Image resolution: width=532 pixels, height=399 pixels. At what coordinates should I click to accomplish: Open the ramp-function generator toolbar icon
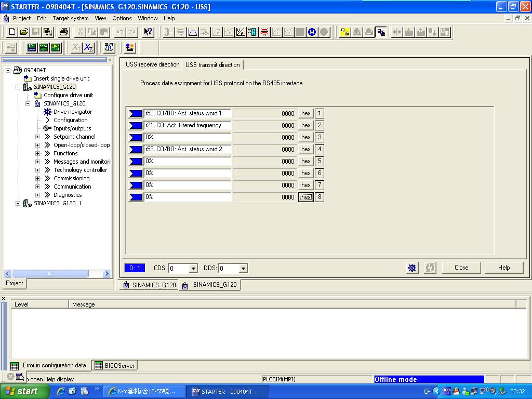pyautogui.click(x=193, y=32)
